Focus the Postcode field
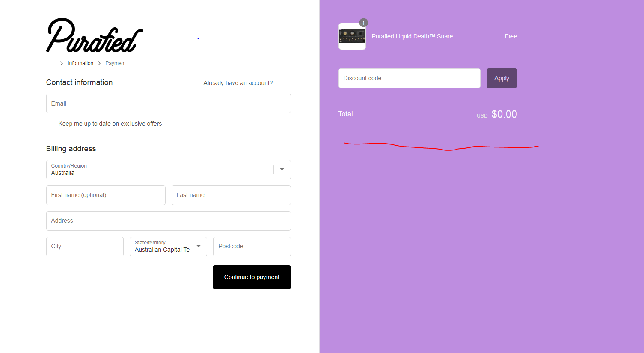The height and width of the screenshot is (353, 644). click(x=252, y=247)
